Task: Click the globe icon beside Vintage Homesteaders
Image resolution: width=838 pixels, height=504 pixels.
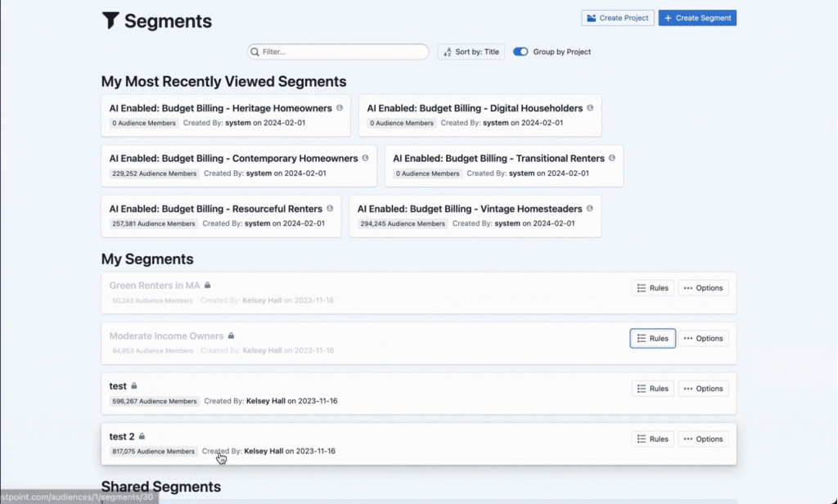Action: click(x=590, y=209)
